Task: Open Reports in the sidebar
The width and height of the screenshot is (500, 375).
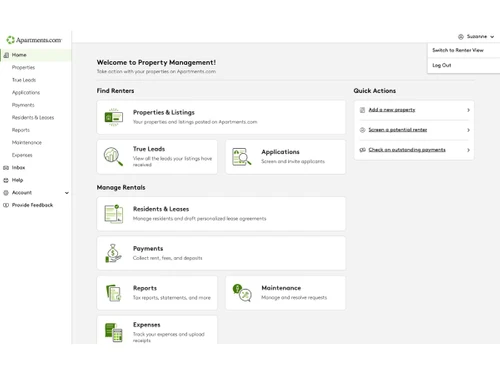Action: 21,130
